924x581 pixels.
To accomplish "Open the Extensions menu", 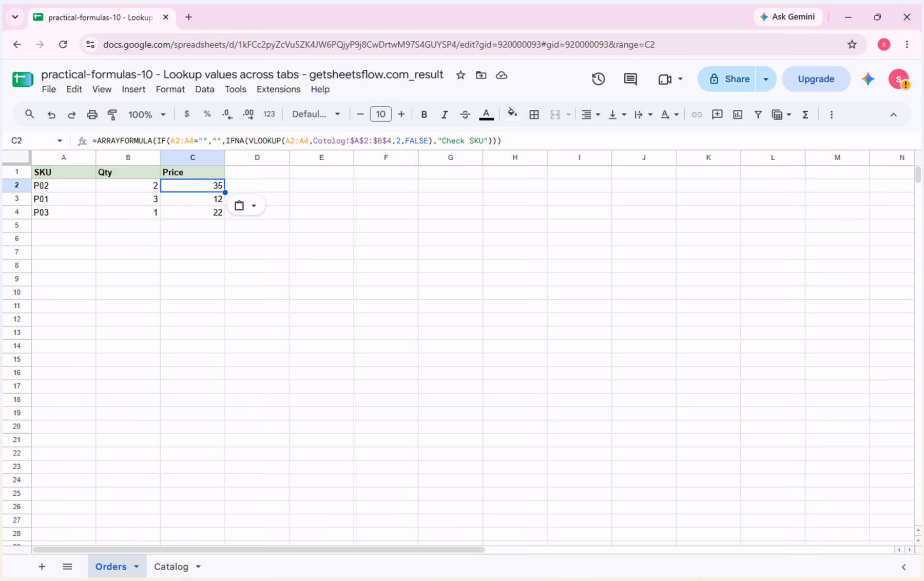I will click(278, 89).
